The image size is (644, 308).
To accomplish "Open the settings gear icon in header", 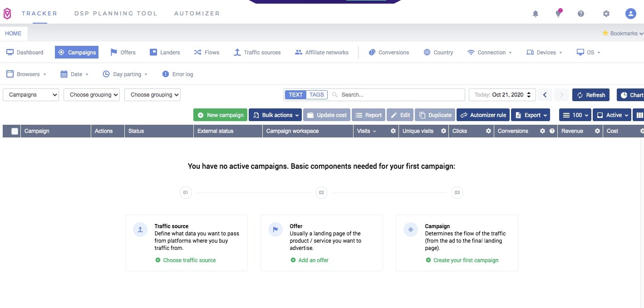I will coord(606,14).
